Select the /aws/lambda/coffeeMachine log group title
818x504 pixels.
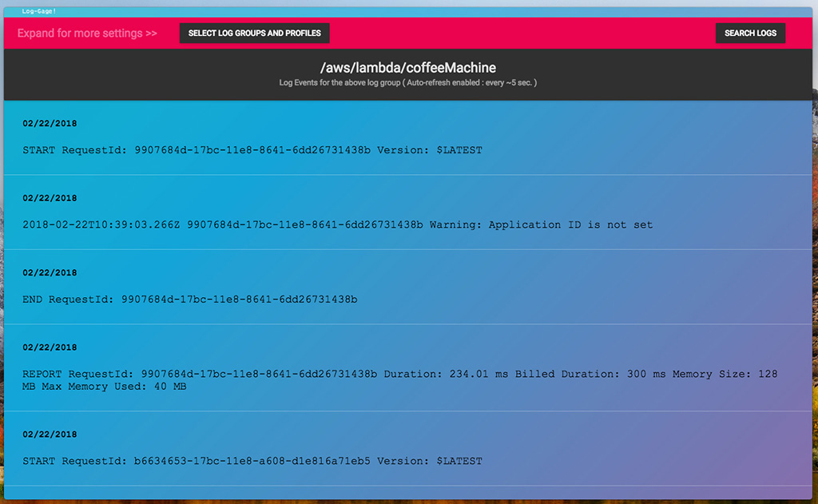(x=408, y=67)
